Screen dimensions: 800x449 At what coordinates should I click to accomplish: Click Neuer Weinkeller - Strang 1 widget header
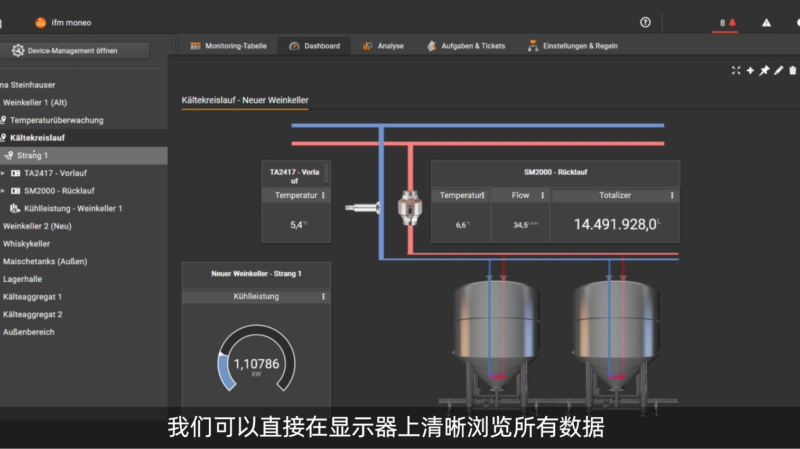point(256,274)
